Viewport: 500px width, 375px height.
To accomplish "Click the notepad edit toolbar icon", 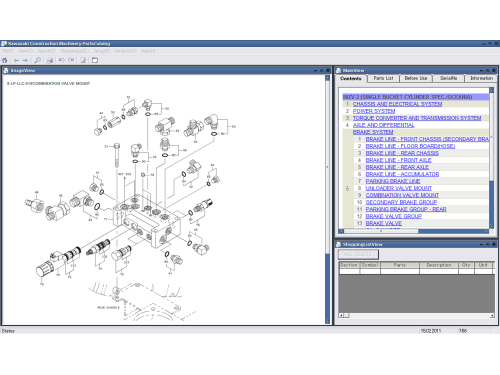I will click(x=83, y=60).
